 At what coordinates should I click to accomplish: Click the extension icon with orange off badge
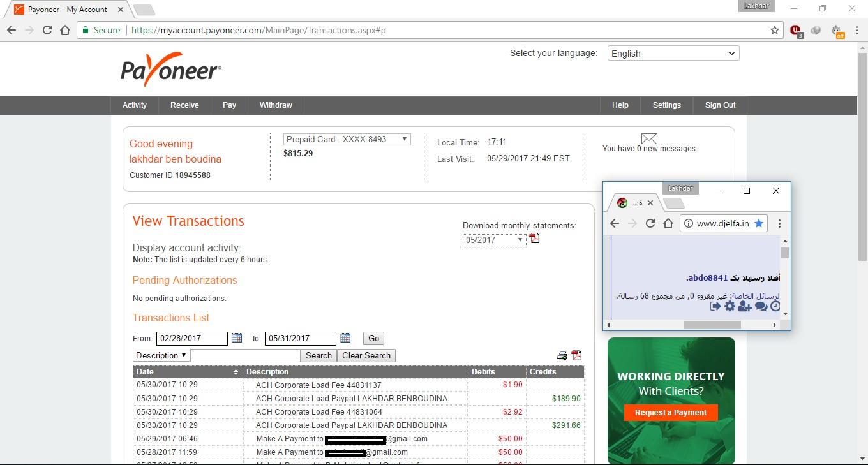click(x=837, y=31)
